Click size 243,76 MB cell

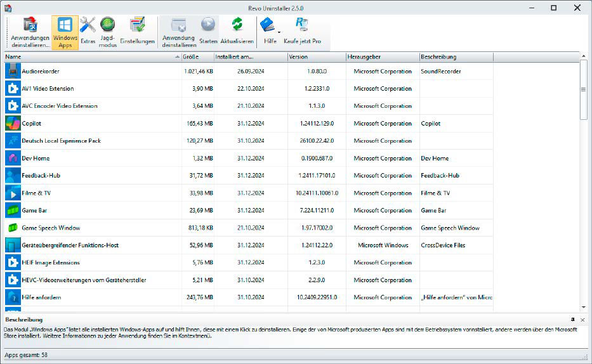click(200, 297)
